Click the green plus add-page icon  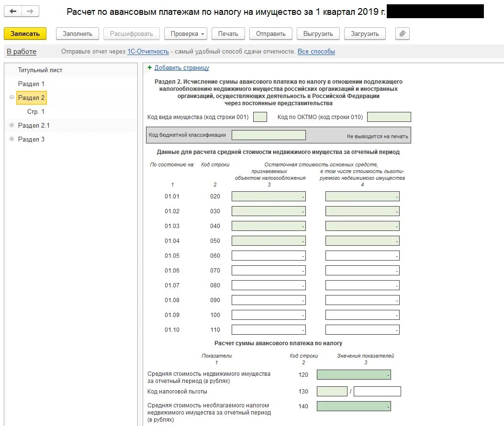click(x=149, y=67)
